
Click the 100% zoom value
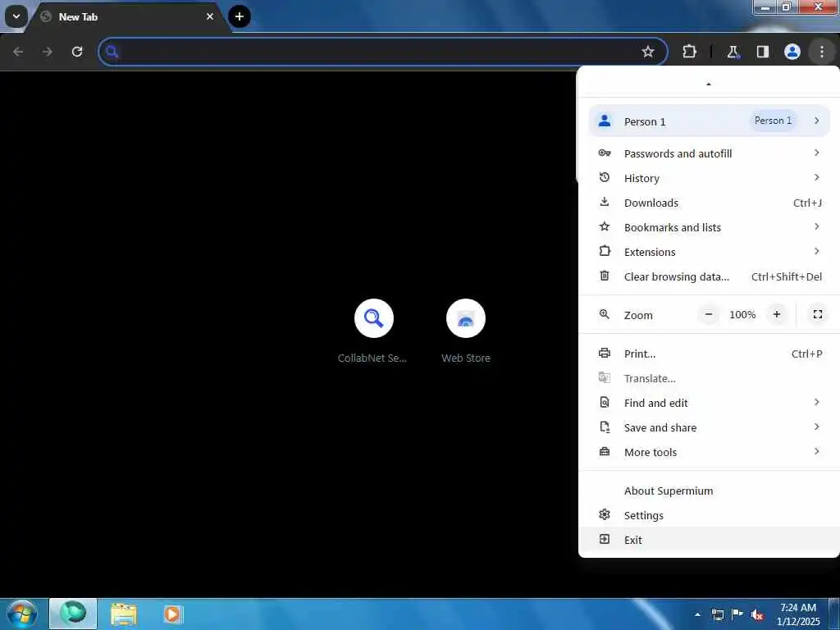[x=742, y=314]
